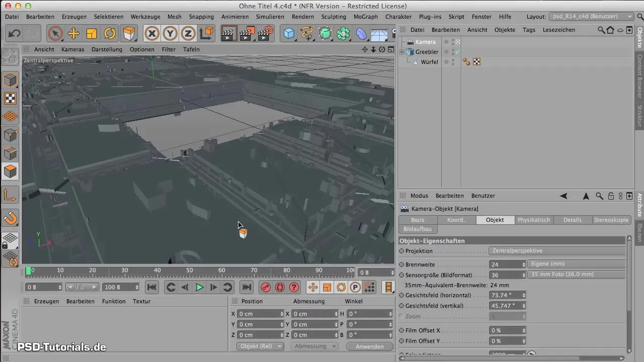Click the Brennweite value field

(x=506, y=264)
